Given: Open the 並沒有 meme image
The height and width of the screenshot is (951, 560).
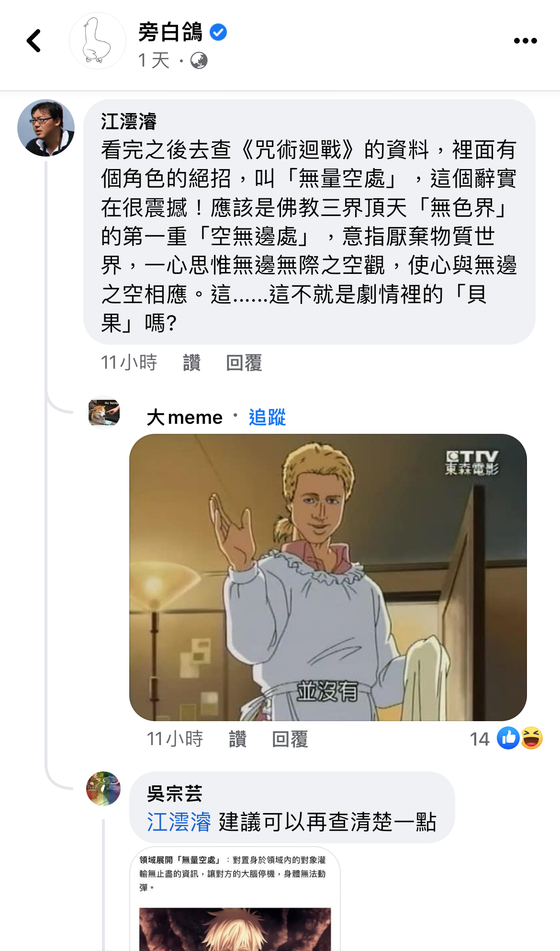Looking at the screenshot, I should [x=328, y=577].
